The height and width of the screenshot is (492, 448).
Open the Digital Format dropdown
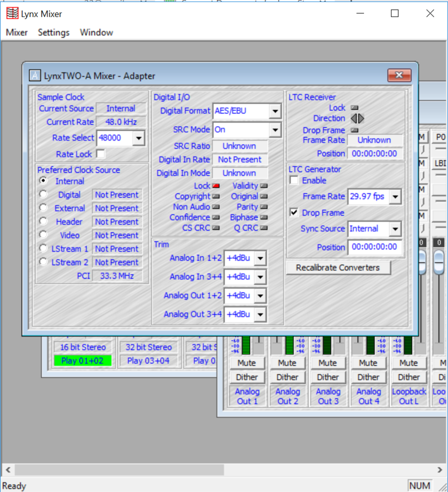pyautogui.click(x=275, y=111)
